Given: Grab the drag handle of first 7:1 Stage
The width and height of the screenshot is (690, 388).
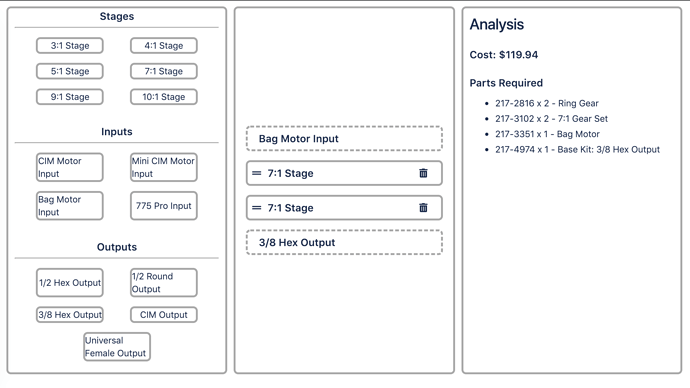Looking at the screenshot, I should 257,173.
